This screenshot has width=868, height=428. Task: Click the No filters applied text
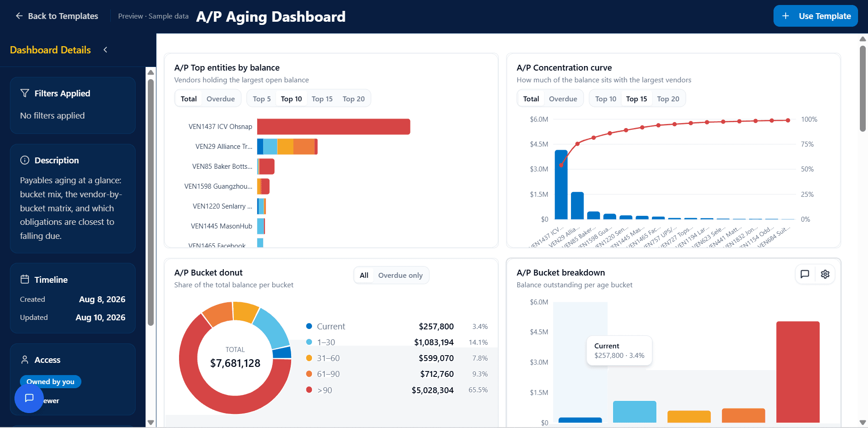(52, 115)
